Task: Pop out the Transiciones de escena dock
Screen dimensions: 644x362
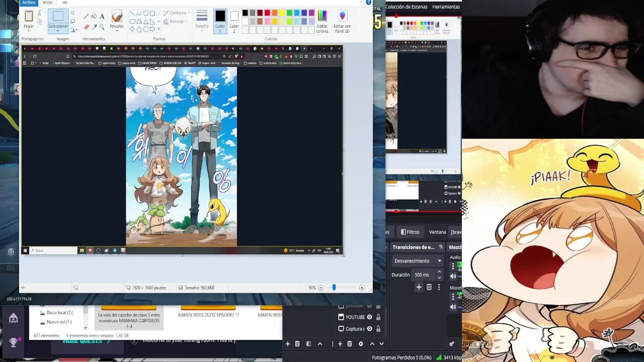Action: click(x=441, y=247)
